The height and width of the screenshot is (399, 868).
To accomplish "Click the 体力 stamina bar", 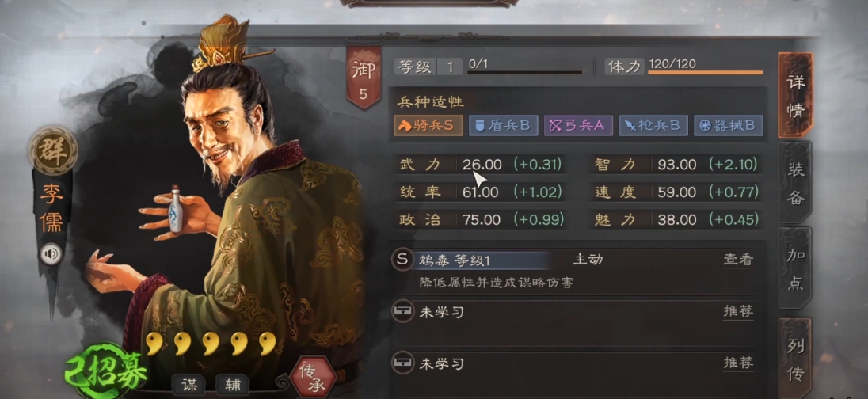I will point(705,72).
